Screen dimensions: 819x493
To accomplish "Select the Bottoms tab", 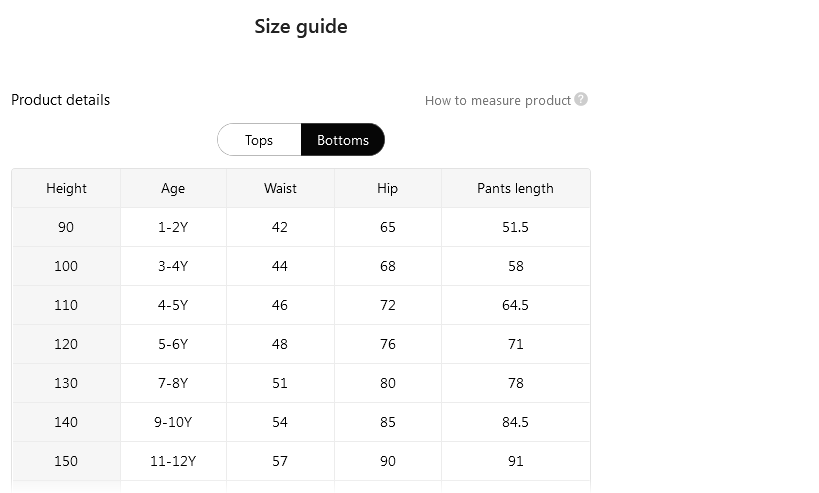I will [x=343, y=140].
